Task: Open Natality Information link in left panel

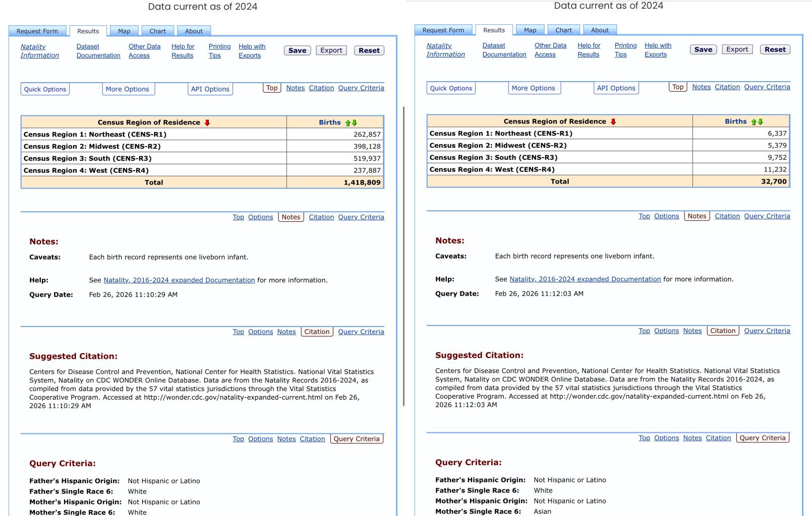Action: point(40,51)
